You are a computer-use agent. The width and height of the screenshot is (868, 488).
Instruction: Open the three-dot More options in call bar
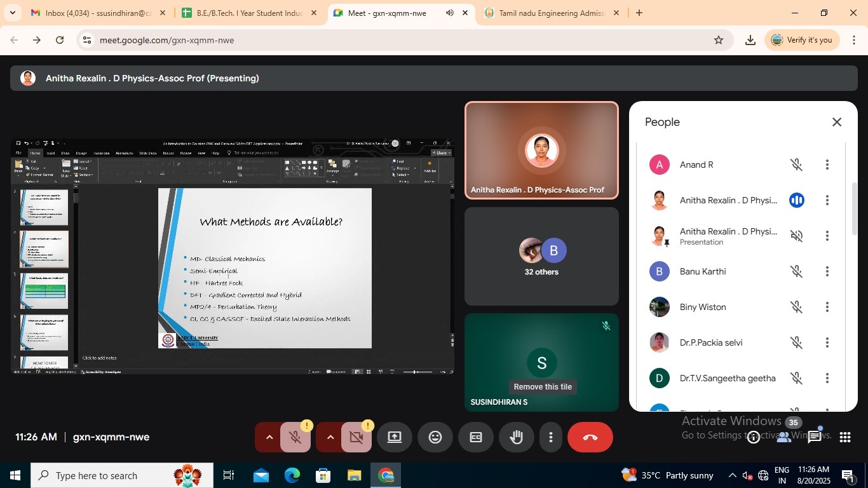[x=550, y=437]
